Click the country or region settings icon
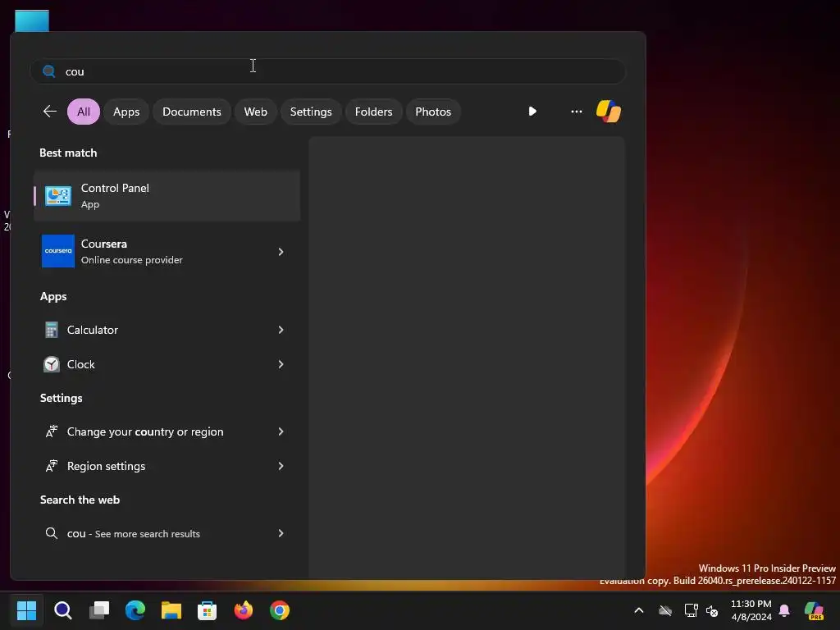The image size is (840, 630). point(52,431)
